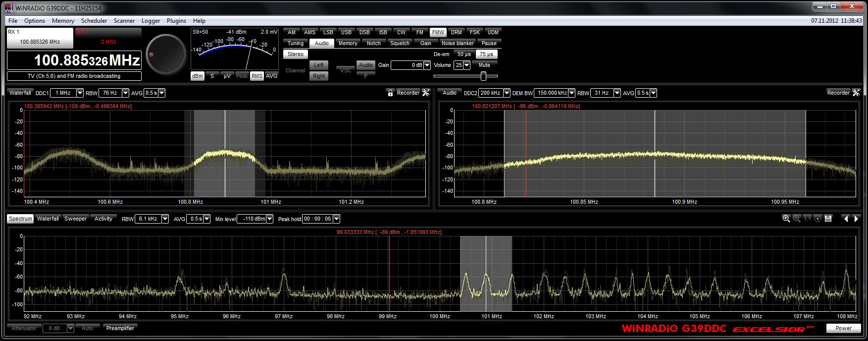Click the Power button
The image size is (868, 341).
click(844, 328)
